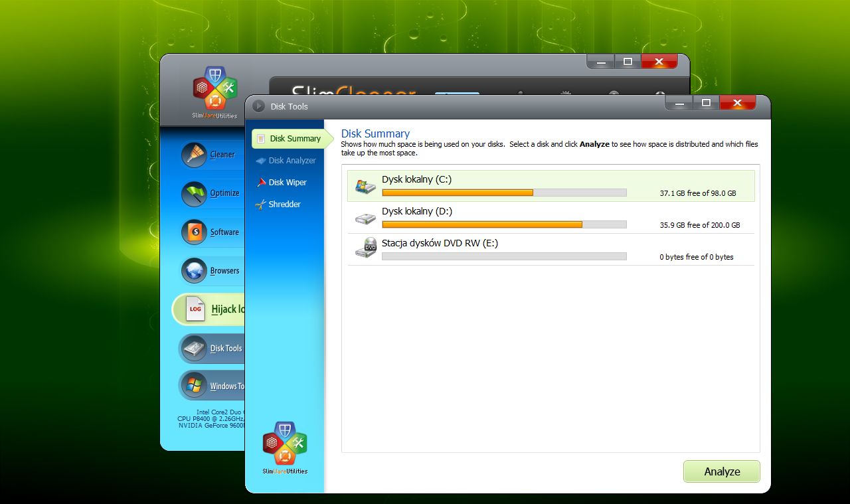This screenshot has height=504, width=850.
Task: Click the Browsers globe icon
Action: (195, 271)
